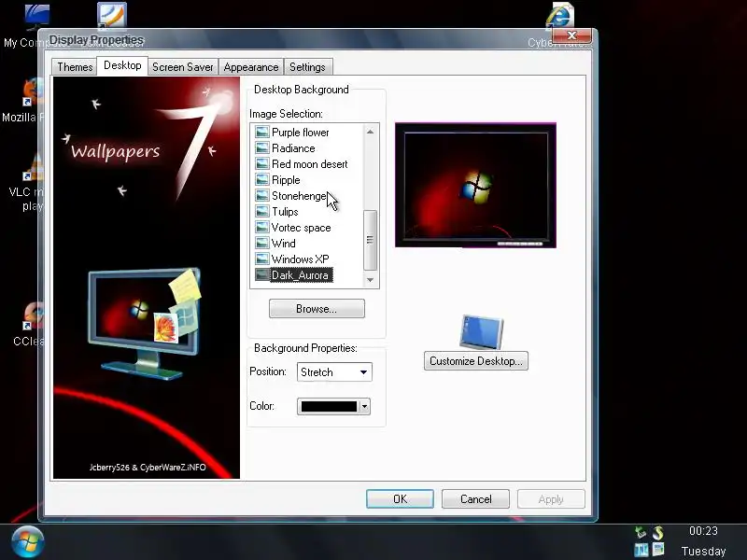
Task: Click the image icon beside Windows XP
Action: click(262, 259)
